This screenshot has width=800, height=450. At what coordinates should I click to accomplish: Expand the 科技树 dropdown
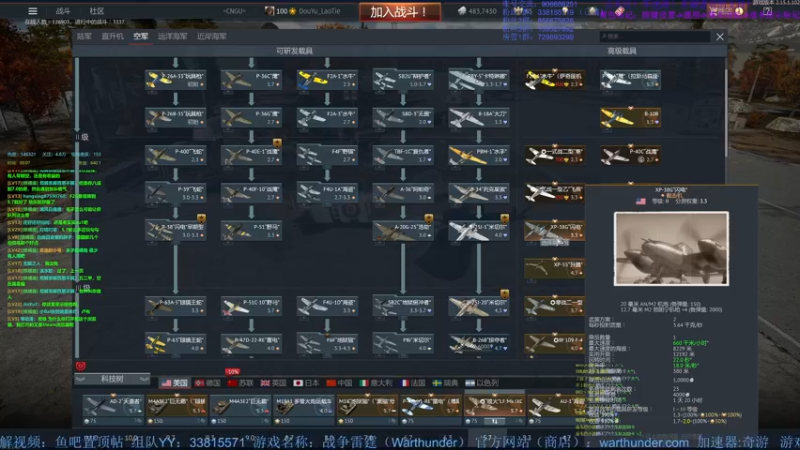112,379
